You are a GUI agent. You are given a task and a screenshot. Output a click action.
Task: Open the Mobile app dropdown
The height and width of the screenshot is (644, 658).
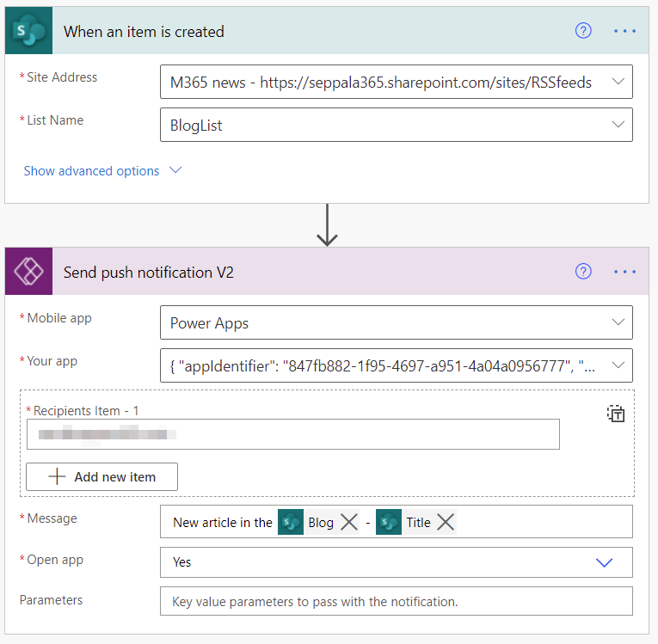coord(618,322)
